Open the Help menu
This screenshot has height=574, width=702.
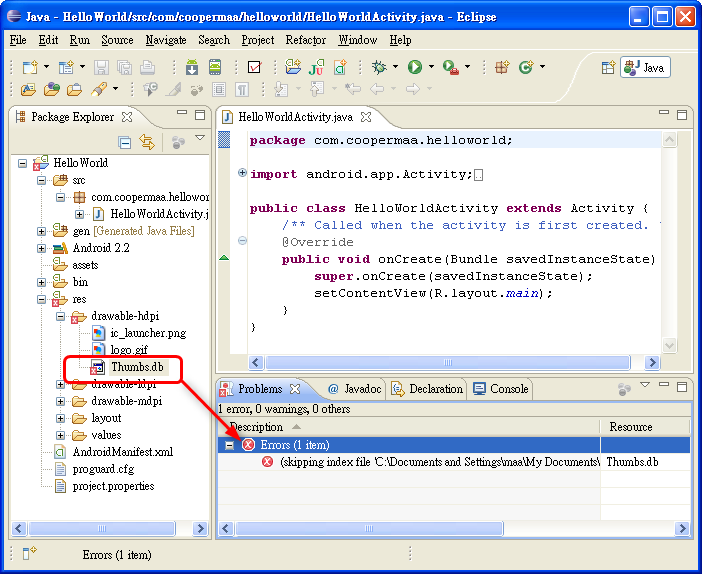coord(400,40)
